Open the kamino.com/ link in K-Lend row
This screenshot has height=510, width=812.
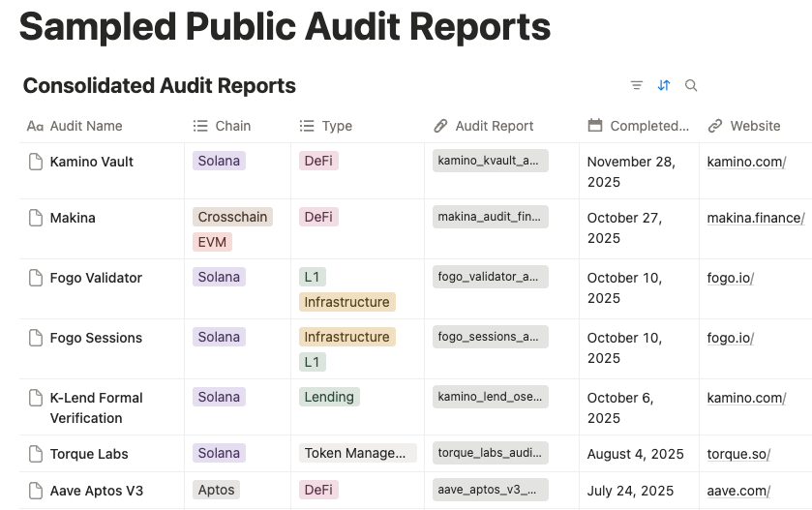coord(746,398)
